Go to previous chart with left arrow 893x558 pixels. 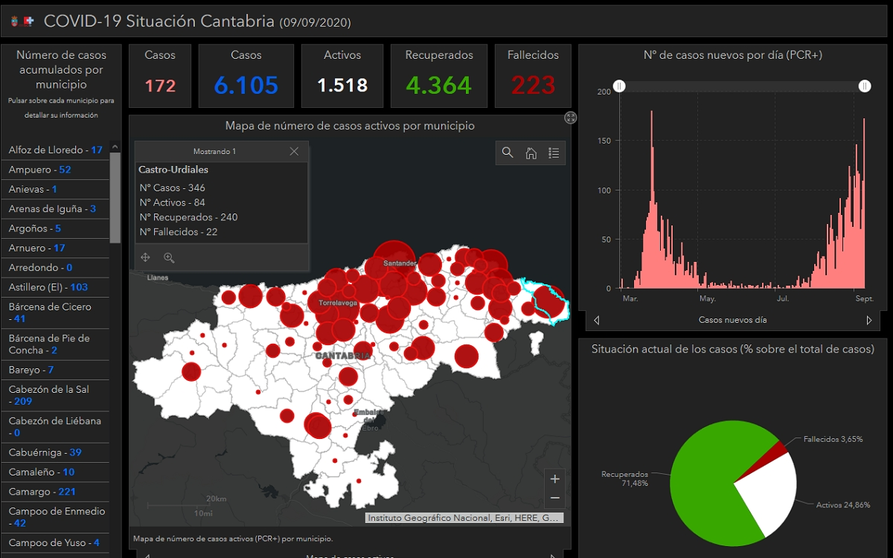coord(596,320)
